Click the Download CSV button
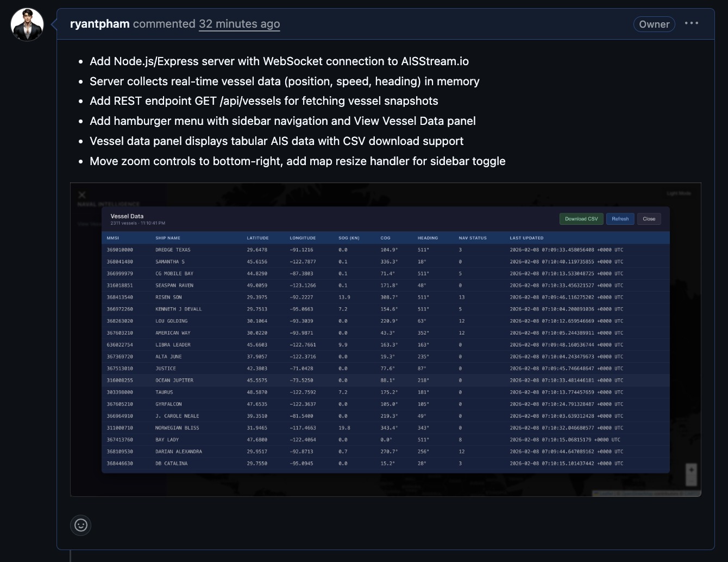Screen dimensions: 728x562 581,219
